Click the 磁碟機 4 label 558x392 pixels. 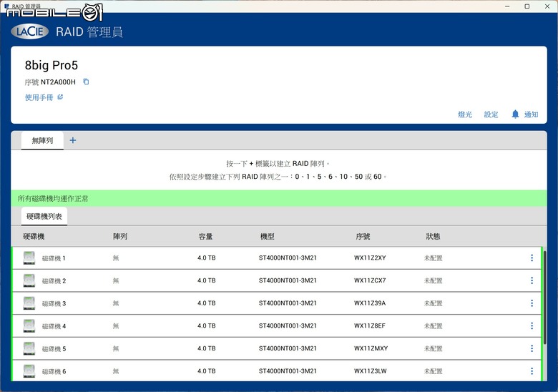point(54,326)
